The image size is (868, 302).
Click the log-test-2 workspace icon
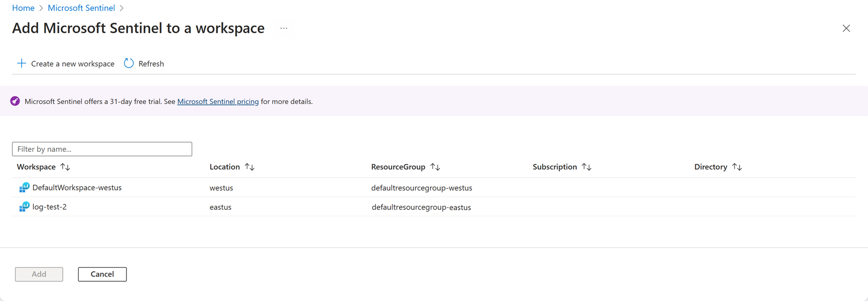(24, 207)
